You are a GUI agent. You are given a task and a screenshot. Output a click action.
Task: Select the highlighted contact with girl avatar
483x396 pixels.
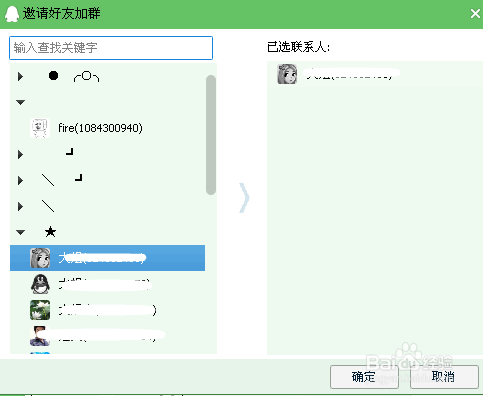click(x=107, y=258)
